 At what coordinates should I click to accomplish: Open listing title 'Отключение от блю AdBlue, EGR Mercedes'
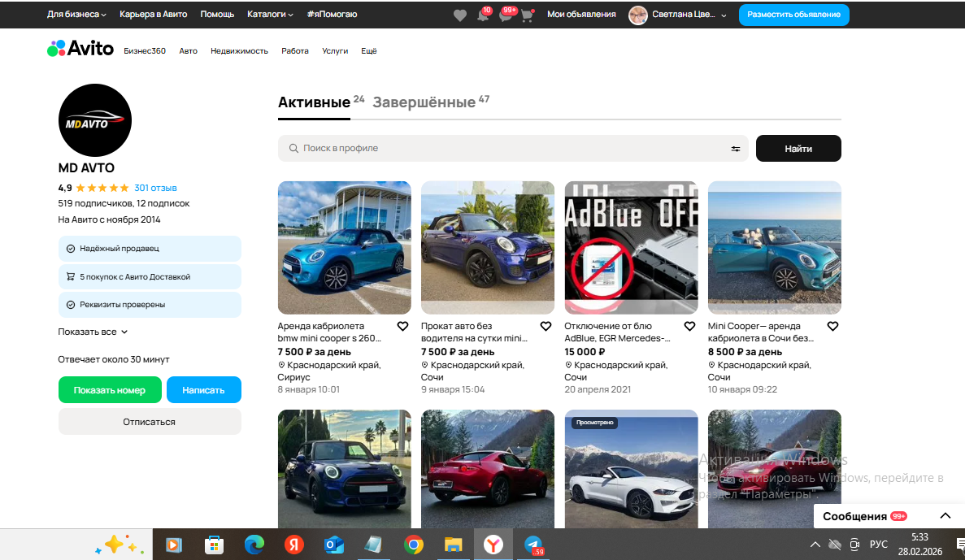pos(617,332)
